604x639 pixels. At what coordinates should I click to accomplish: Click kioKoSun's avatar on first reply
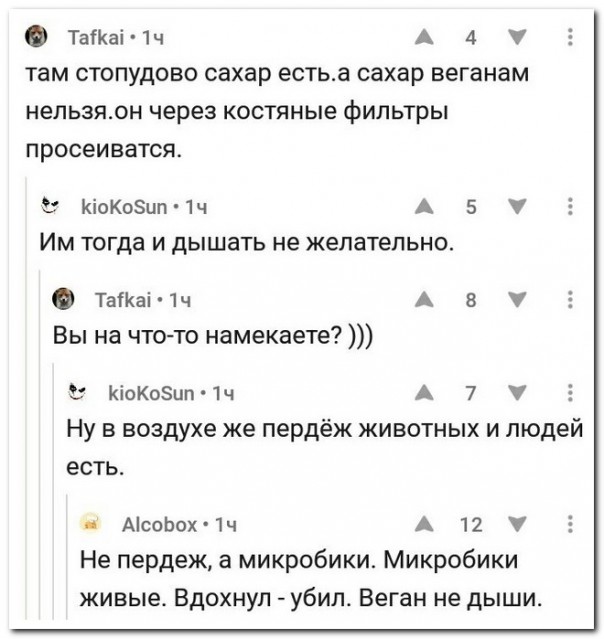pos(45,208)
